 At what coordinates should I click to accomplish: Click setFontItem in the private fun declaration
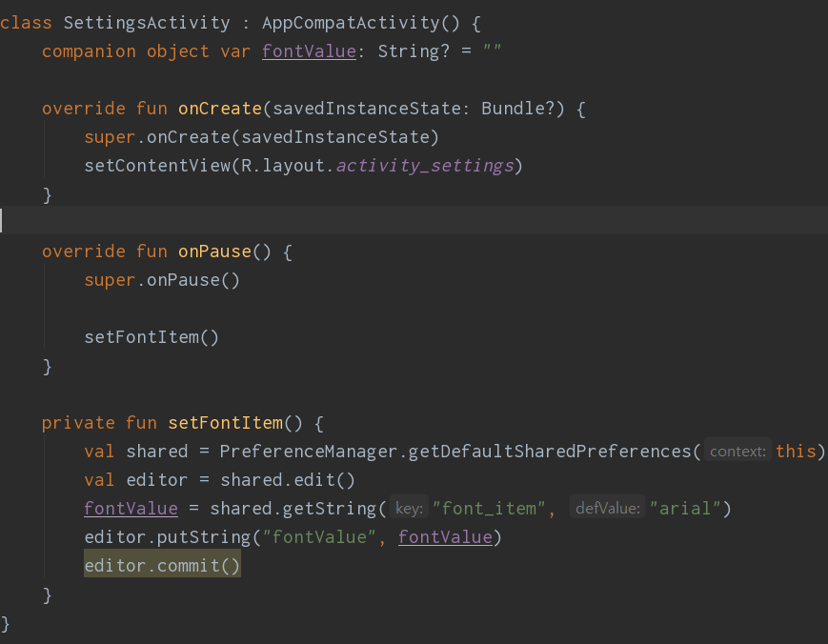coord(225,423)
